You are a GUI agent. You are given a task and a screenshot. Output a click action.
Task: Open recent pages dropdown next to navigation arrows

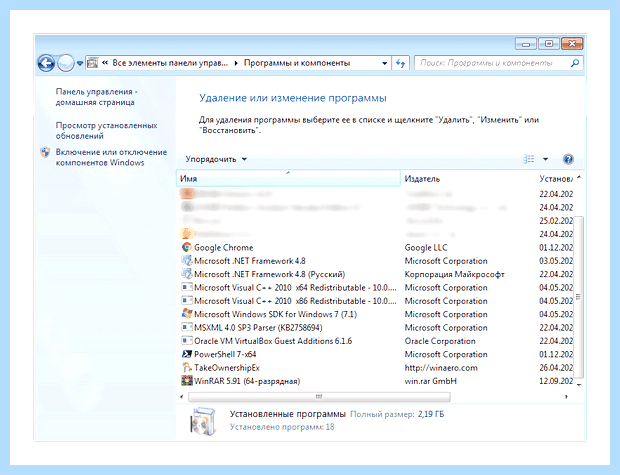(80, 63)
